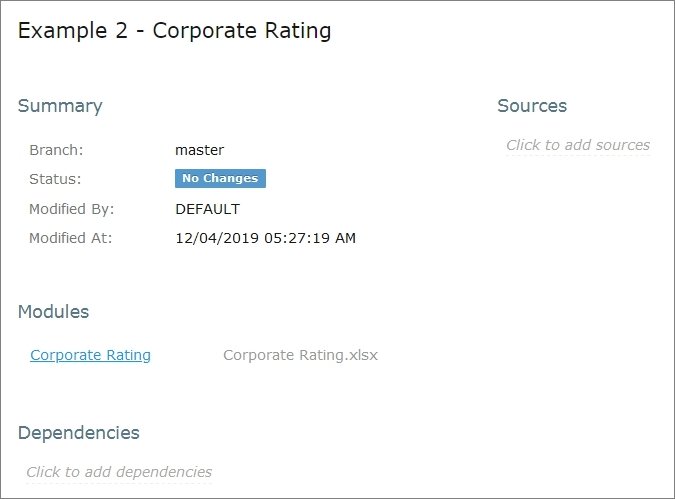This screenshot has width=675, height=499.
Task: Click the Modules section heading
Action: (54, 312)
